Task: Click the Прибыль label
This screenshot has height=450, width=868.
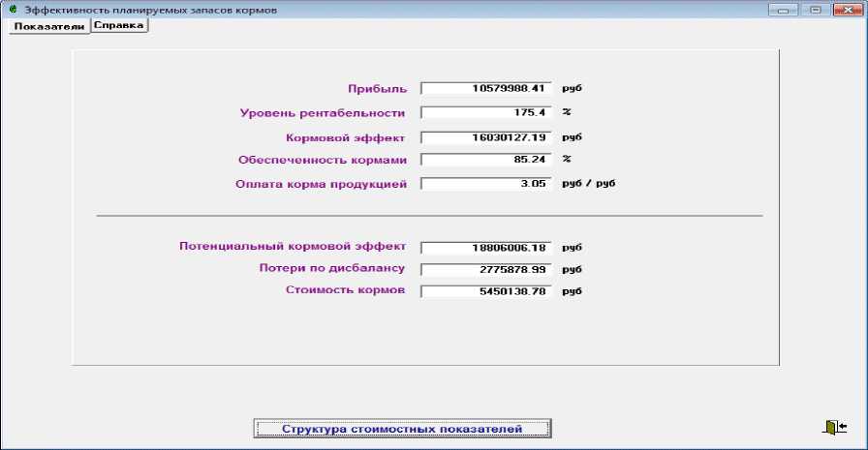Action: tap(378, 88)
